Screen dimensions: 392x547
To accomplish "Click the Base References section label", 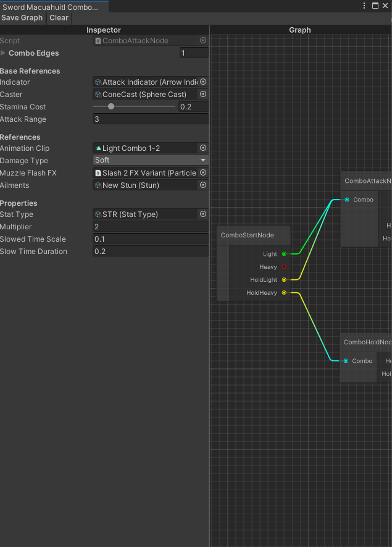I will [x=30, y=71].
